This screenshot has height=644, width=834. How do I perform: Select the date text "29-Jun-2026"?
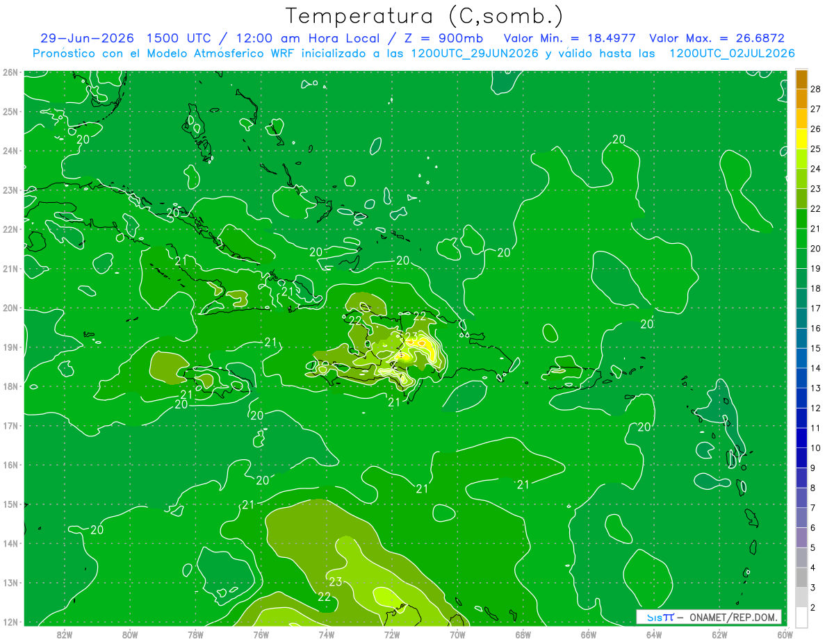(x=88, y=38)
